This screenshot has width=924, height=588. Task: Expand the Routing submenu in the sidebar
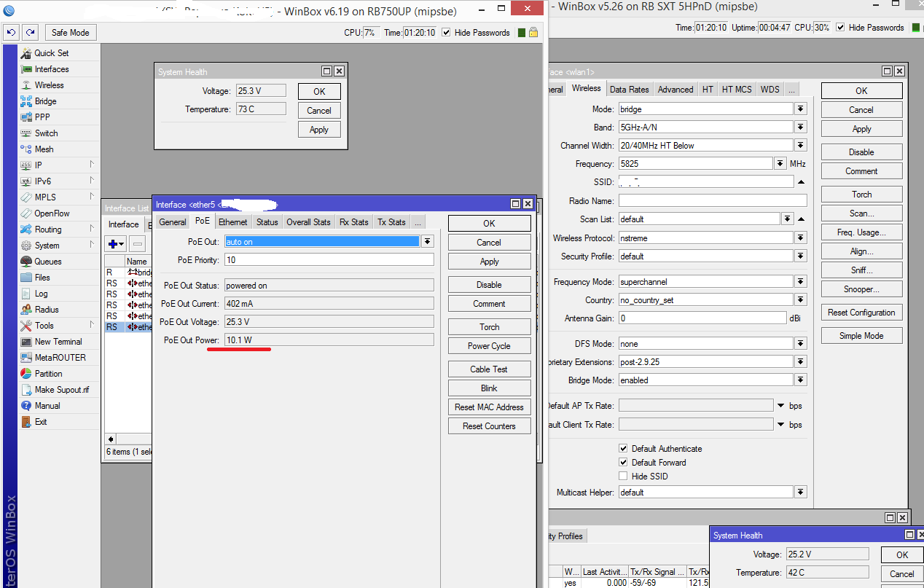coord(92,230)
